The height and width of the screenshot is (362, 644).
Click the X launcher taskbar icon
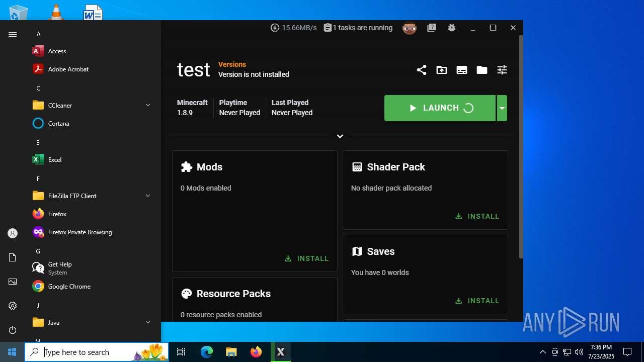[281, 352]
